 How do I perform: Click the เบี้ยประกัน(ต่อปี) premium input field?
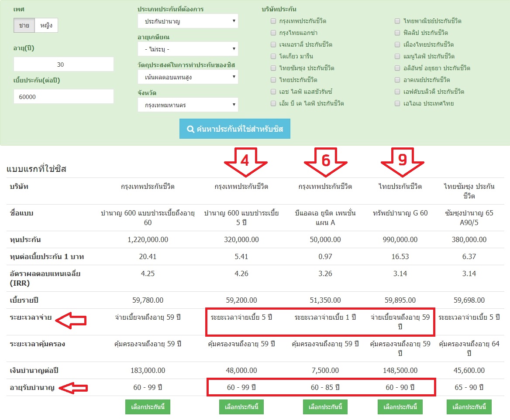point(64,97)
